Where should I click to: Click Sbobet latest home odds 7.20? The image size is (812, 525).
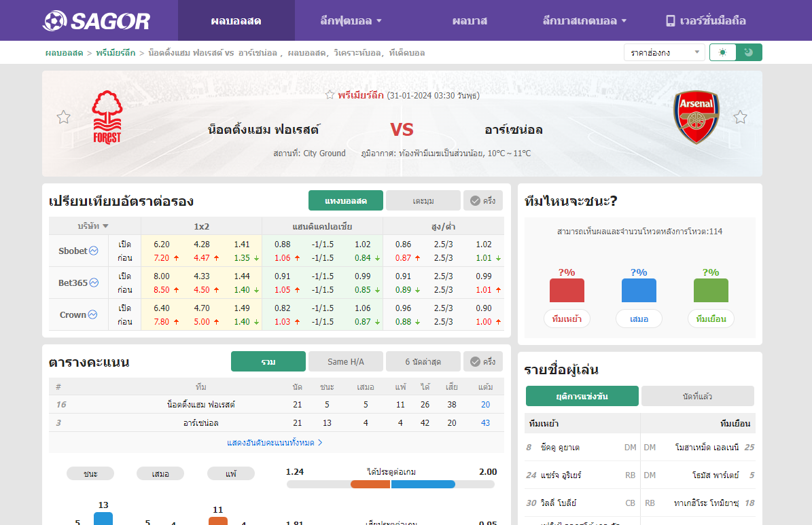(162, 258)
